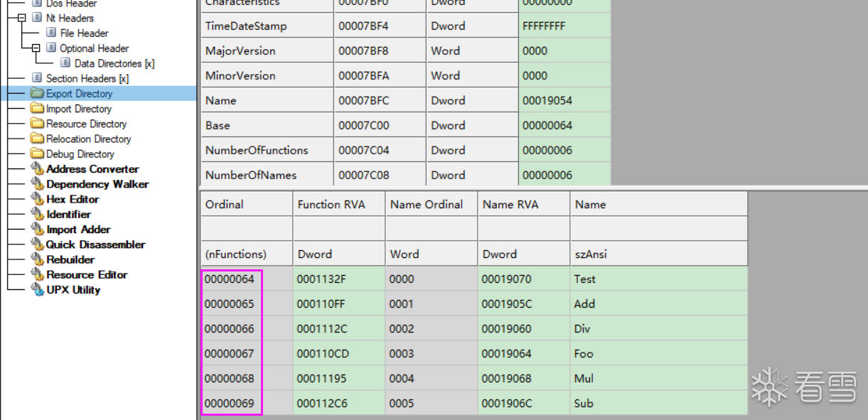Click the Resource Directory folder icon
The height and width of the screenshot is (420, 868).
click(37, 124)
